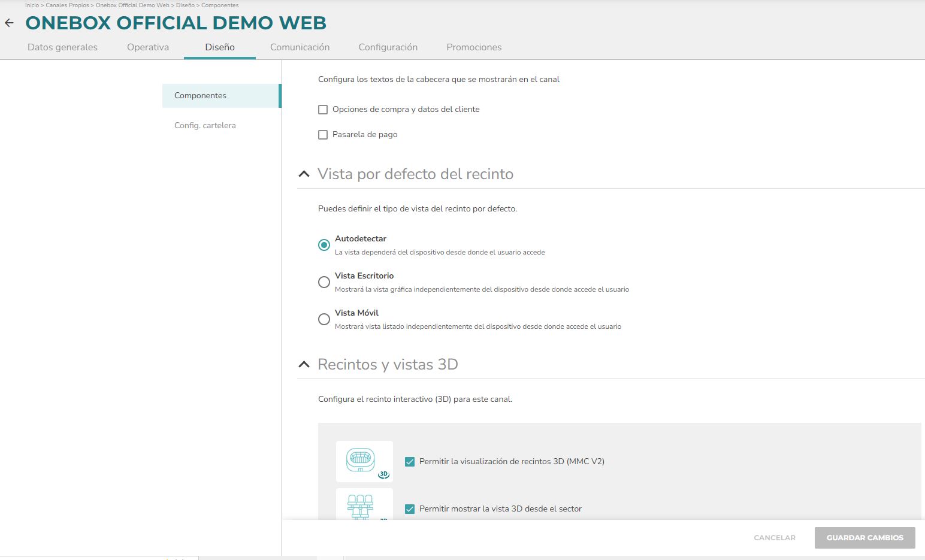This screenshot has width=925, height=560.
Task: Click the Inicio breadcrumb link
Action: click(x=32, y=5)
